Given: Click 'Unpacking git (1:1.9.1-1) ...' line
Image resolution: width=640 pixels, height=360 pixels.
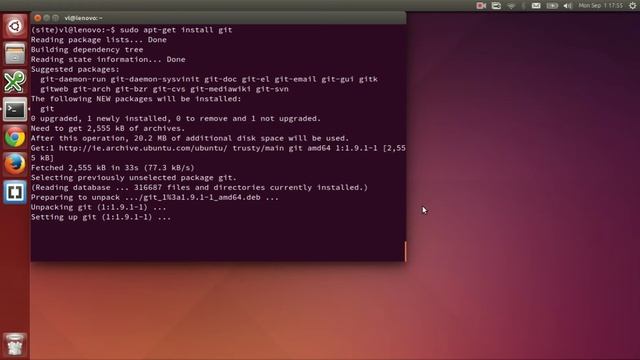Looking at the screenshot, I should tap(99, 207).
